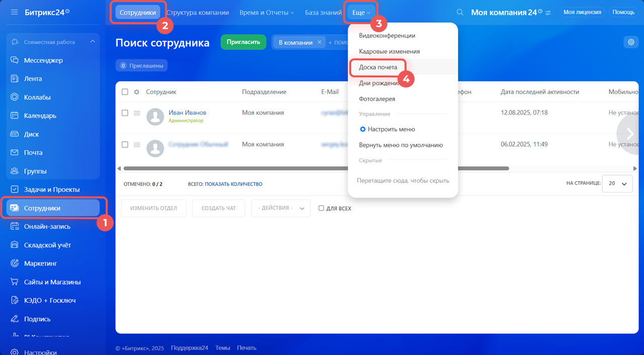Viewport: 644px width, 355px height.
Task: Open Сайты и Магазины in the sidebar
Action: click(x=53, y=282)
